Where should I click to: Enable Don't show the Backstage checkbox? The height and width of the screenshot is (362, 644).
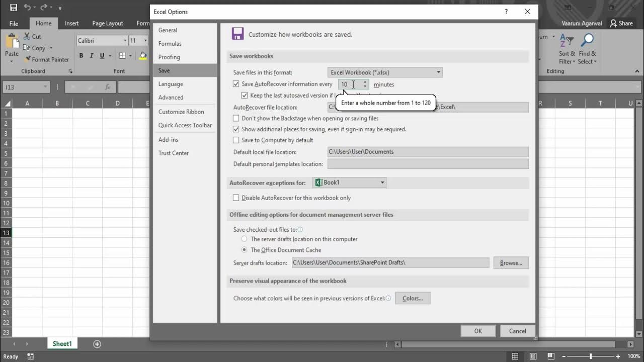click(x=236, y=118)
